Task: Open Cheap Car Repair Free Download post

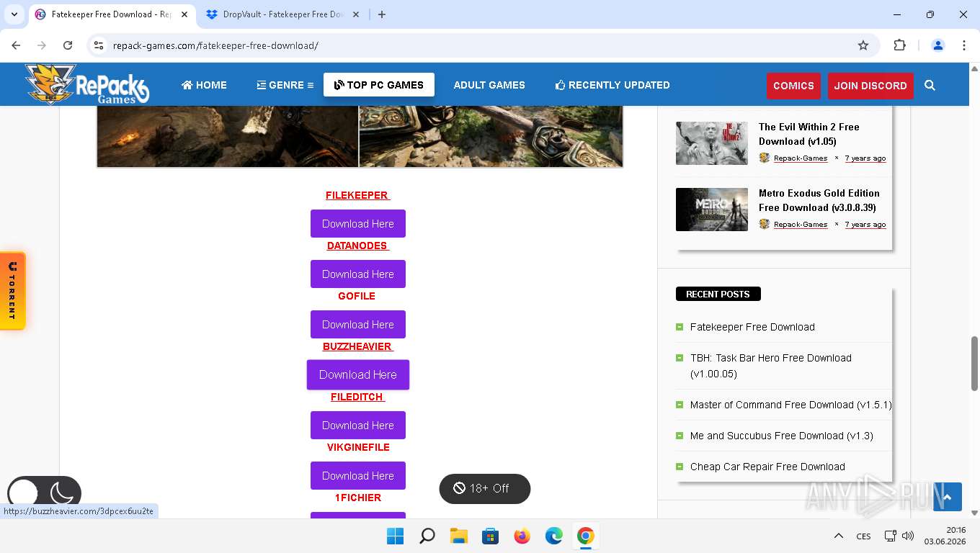Action: coord(767,467)
